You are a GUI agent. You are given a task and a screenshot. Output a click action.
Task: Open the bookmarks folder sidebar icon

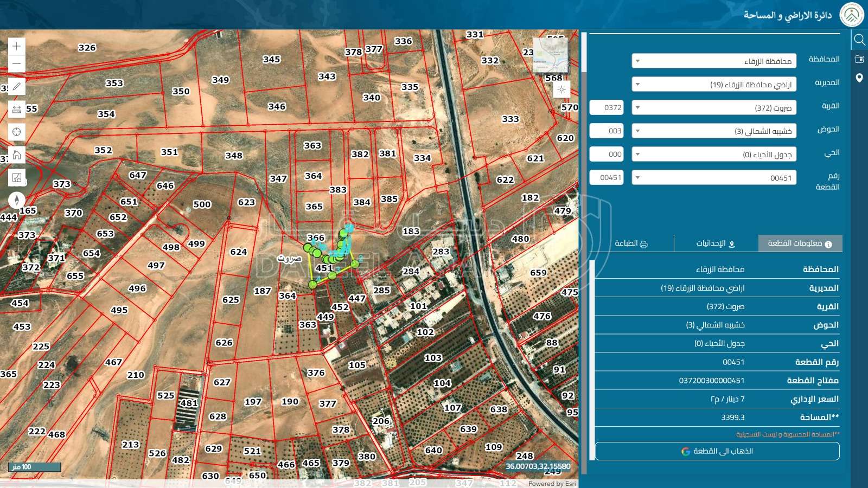tap(859, 59)
